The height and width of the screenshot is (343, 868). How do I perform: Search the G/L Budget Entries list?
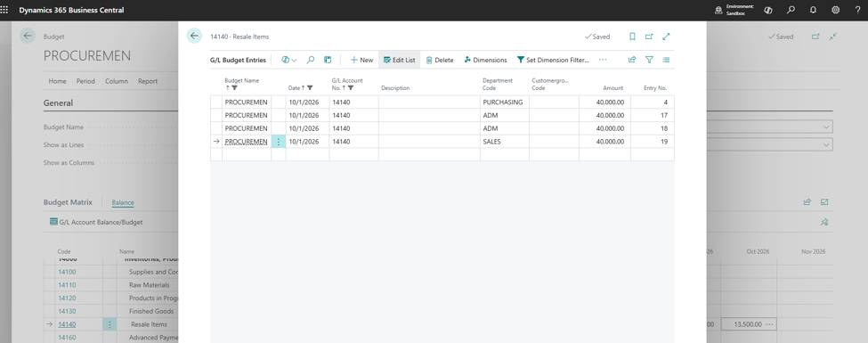(x=311, y=60)
